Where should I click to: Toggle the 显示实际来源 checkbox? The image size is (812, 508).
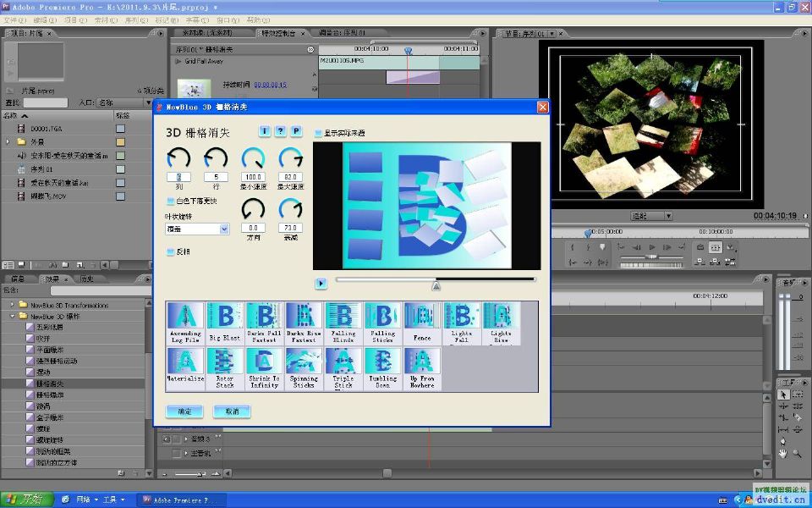(319, 133)
